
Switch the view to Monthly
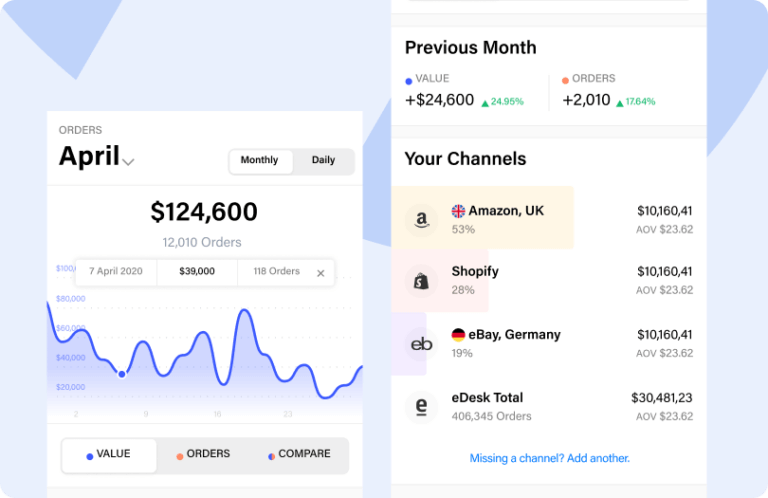260,161
